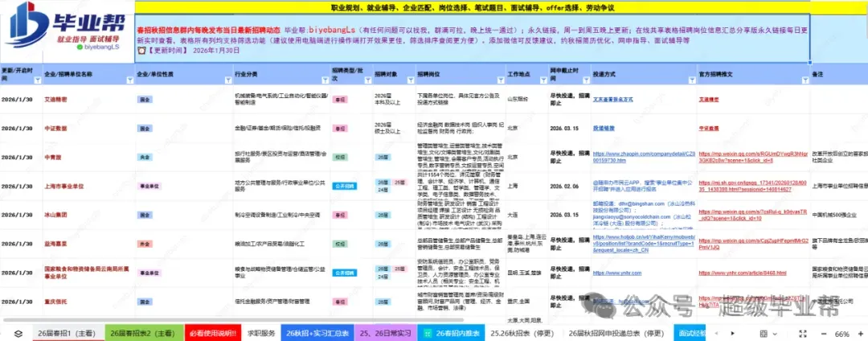Open 26秋招+实习汇总表 sheet tab
This screenshot has height=341, width=868.
pyautogui.click(x=317, y=334)
